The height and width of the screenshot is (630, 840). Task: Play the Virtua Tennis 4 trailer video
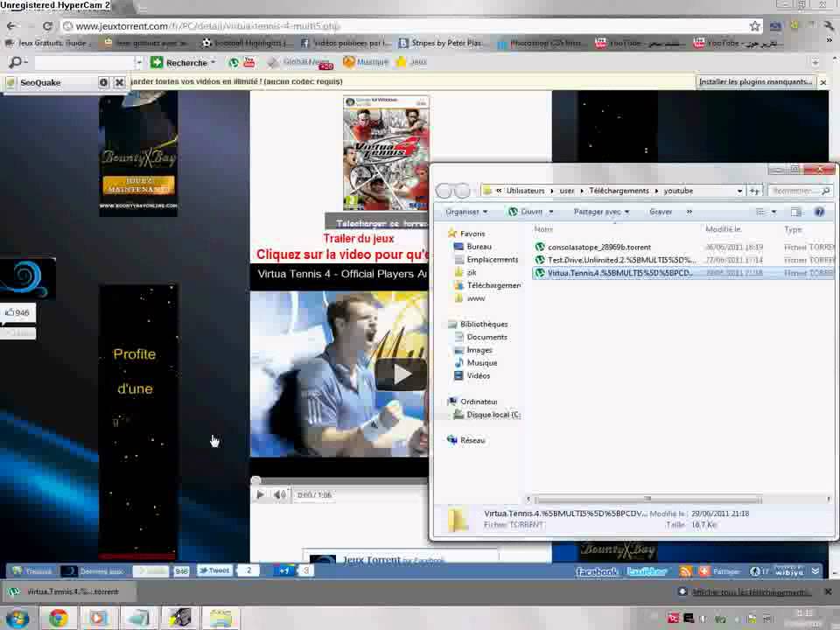[x=401, y=374]
